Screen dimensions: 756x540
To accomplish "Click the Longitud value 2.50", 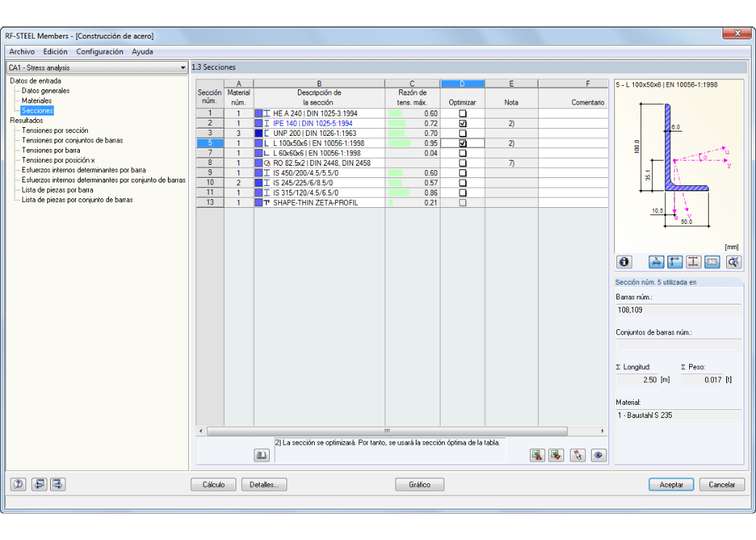I will 637,380.
